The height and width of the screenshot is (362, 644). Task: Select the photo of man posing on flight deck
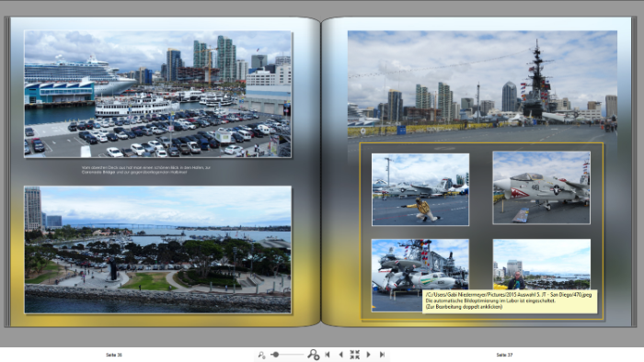pos(420,189)
